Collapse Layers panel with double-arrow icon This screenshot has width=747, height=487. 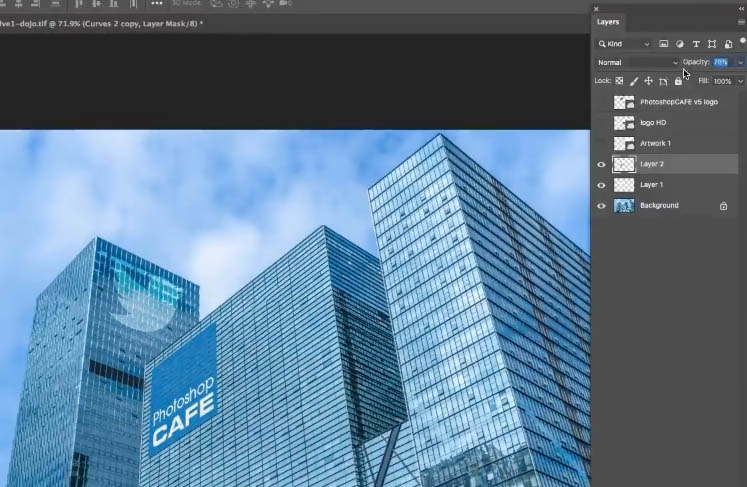coord(741,9)
